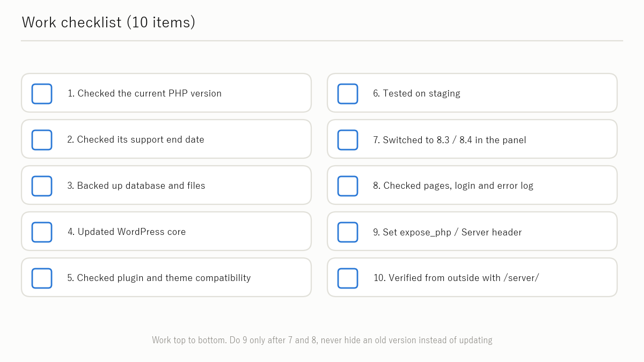Check the box for 'Checked its support end date'
Screen dimensions: 644x362
42,139
